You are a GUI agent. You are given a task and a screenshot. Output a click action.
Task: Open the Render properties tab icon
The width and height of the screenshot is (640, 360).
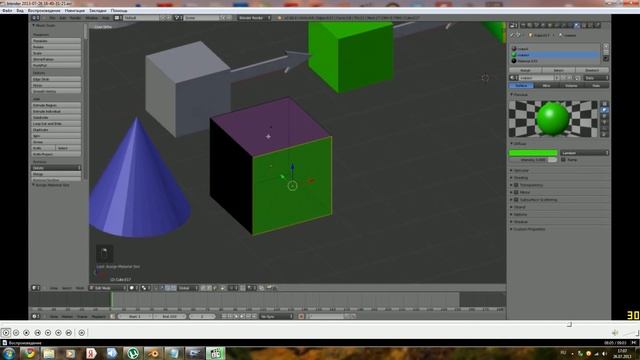pos(523,25)
